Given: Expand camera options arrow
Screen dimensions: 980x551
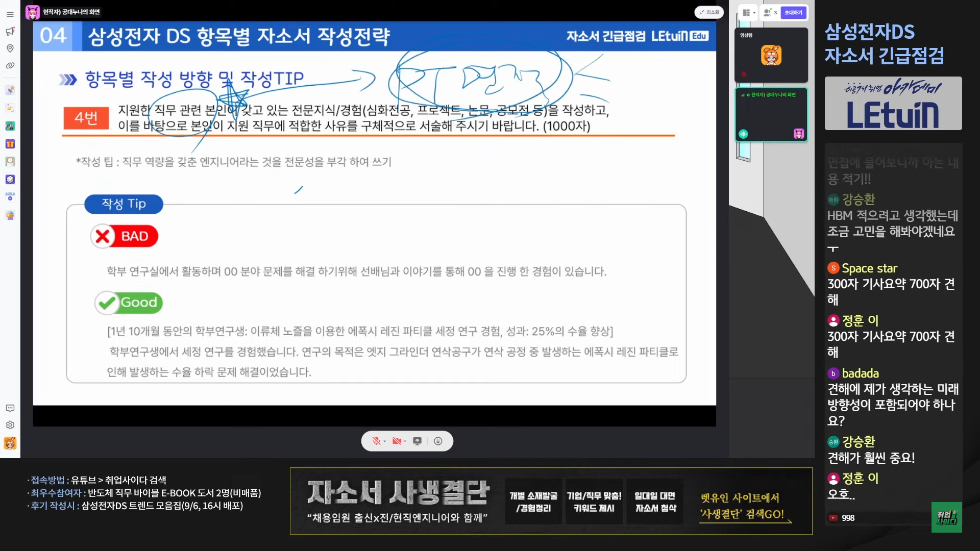Looking at the screenshot, I should click(x=405, y=442).
